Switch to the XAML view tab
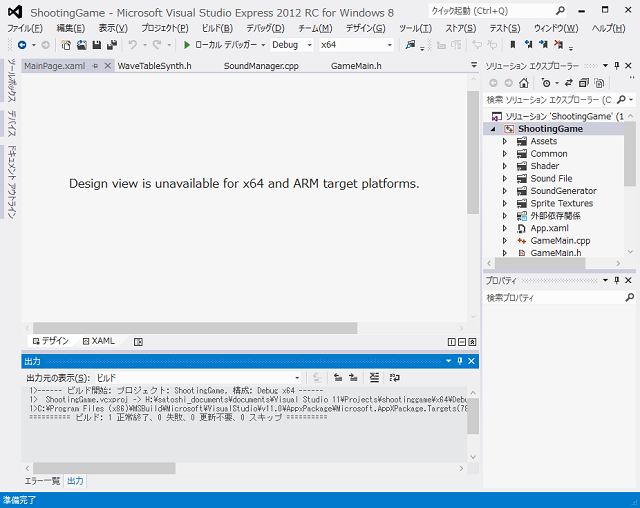 click(x=98, y=341)
